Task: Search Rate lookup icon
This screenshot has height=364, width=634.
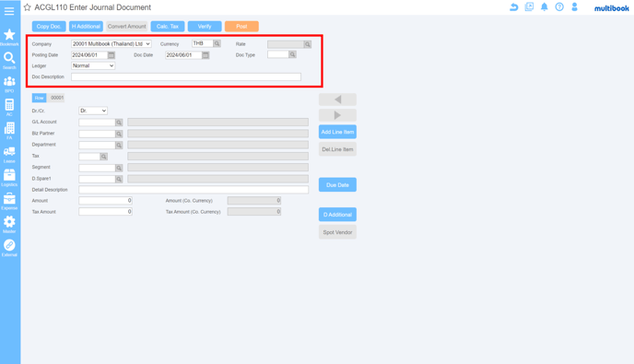Action: [307, 44]
